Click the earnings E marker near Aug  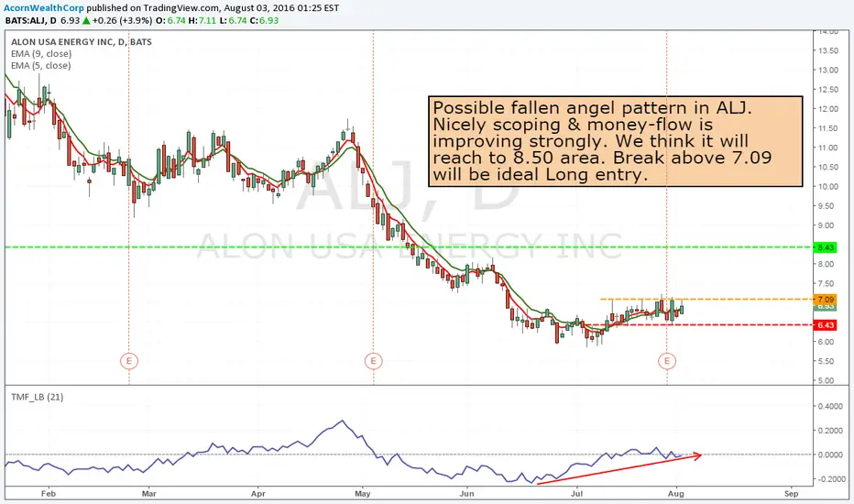pyautogui.click(x=667, y=361)
